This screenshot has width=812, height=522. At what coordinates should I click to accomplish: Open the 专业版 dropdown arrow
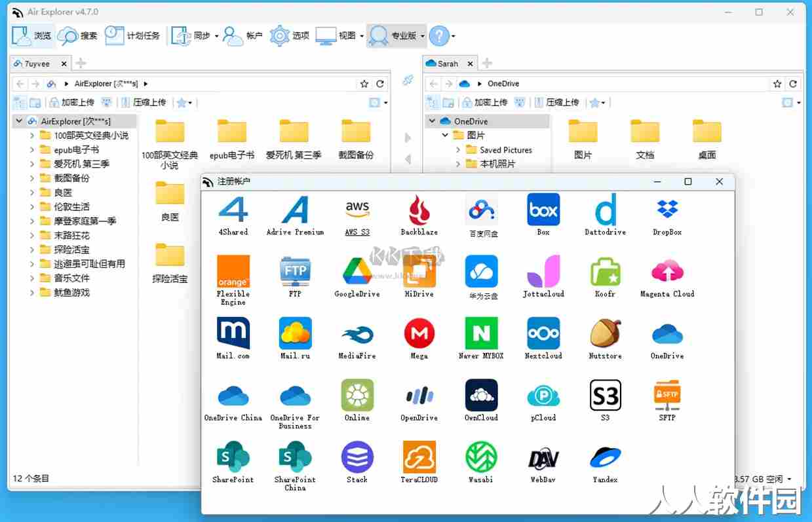click(x=423, y=36)
